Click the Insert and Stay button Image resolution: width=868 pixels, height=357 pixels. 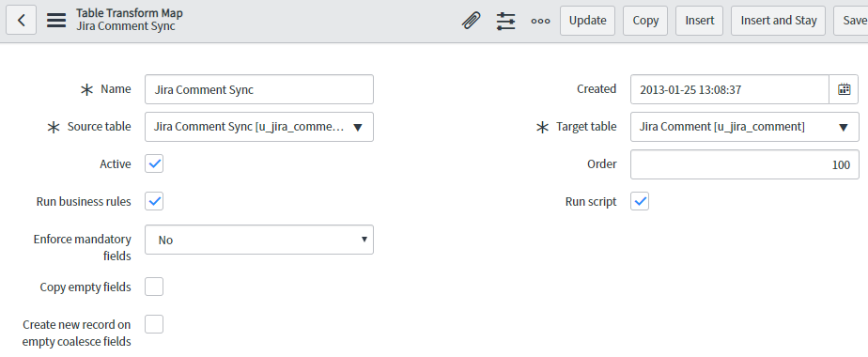[779, 21]
